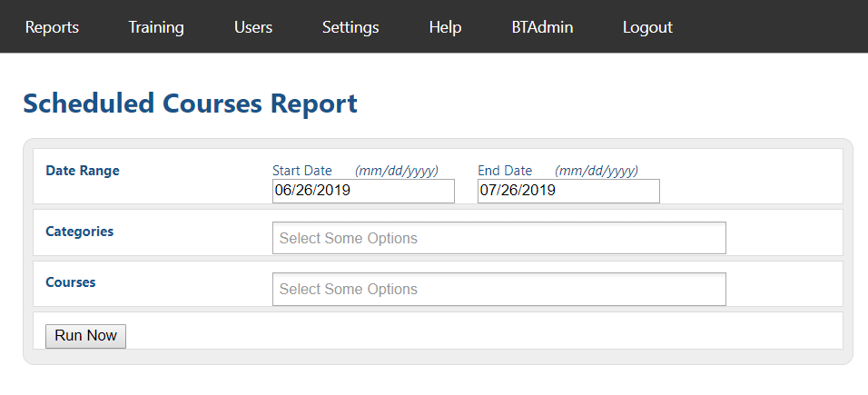This screenshot has width=868, height=395.
Task: Click the Run Now button
Action: point(86,336)
